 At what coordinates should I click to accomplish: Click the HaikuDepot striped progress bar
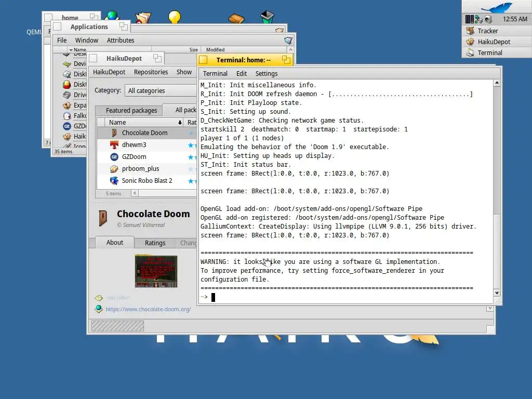[117, 326]
